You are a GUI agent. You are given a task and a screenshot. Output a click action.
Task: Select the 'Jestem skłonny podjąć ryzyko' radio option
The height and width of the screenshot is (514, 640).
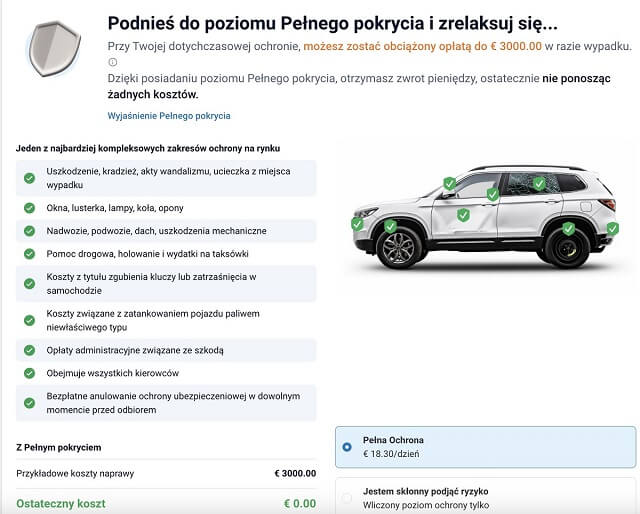tap(347, 497)
